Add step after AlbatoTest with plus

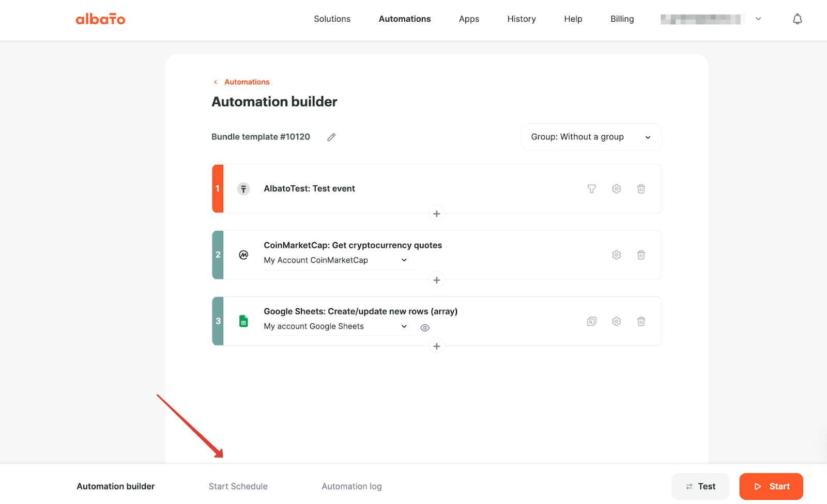click(x=437, y=214)
